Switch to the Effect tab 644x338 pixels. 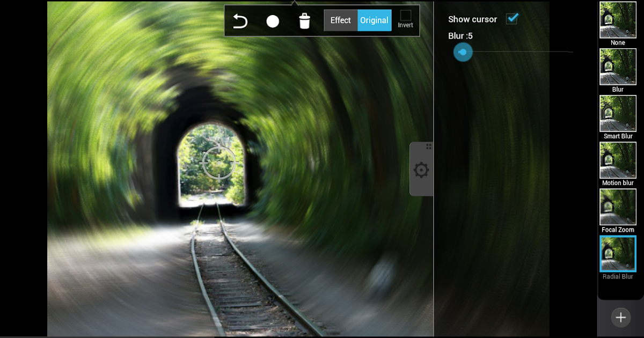click(x=340, y=20)
